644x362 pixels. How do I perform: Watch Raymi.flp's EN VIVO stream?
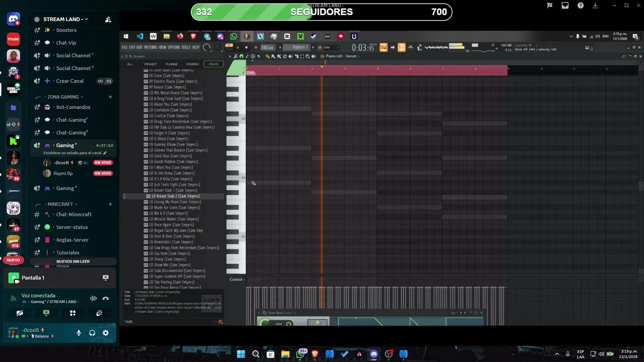click(x=103, y=173)
